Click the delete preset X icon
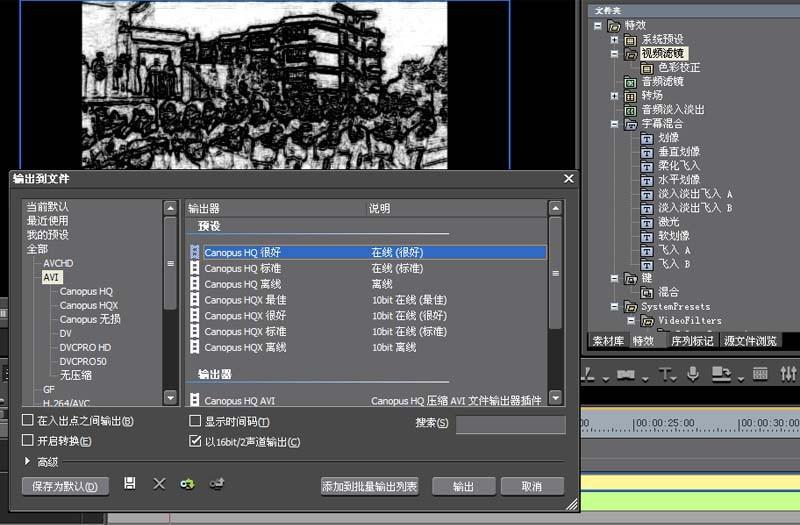Screen dimensions: 800x525 click(x=158, y=484)
